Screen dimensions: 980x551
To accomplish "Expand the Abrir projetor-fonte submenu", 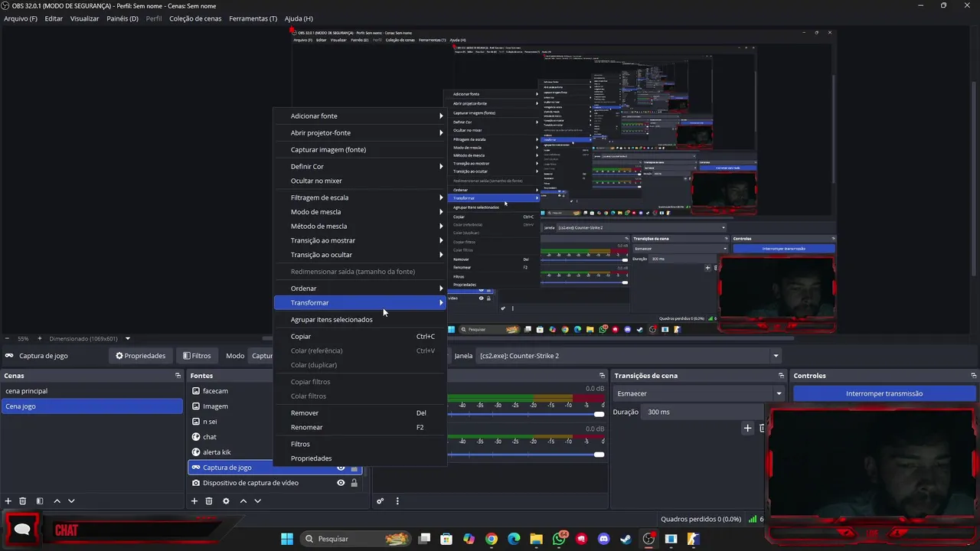I will [x=360, y=133].
